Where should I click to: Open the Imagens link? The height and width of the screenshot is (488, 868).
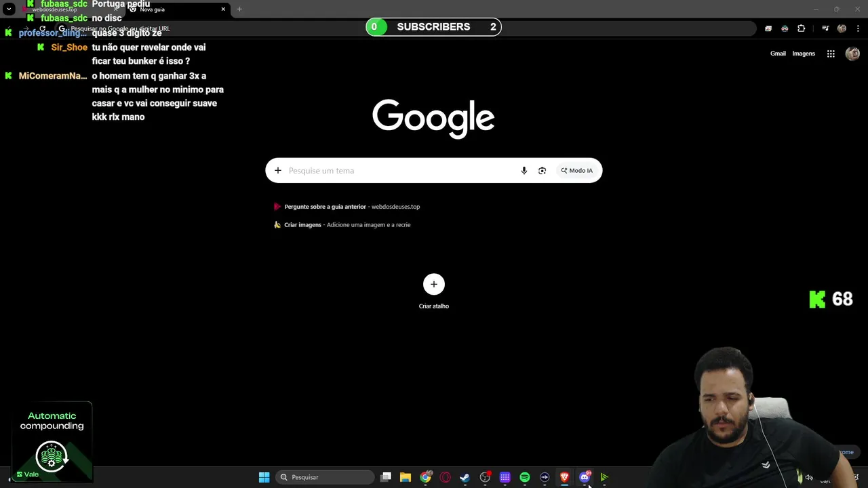pos(804,54)
